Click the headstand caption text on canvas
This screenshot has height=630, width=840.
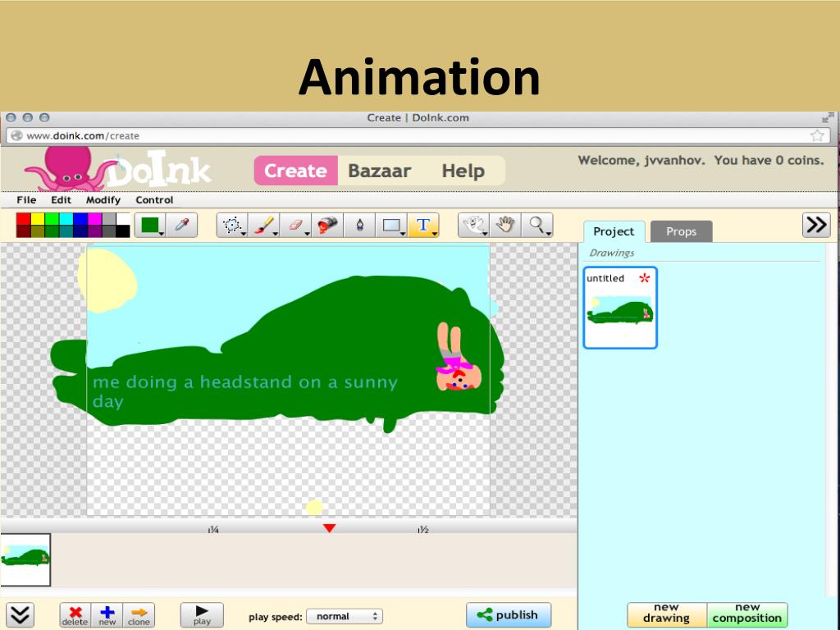(x=245, y=391)
